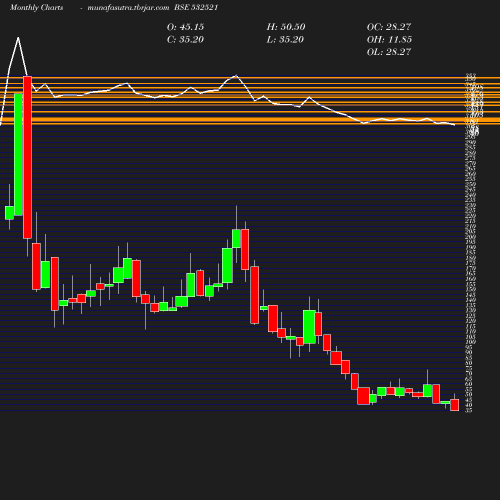The height and width of the screenshot is (500, 500).
Task: Click the 'BSE 532521' symbol label
Action: coord(196,7)
